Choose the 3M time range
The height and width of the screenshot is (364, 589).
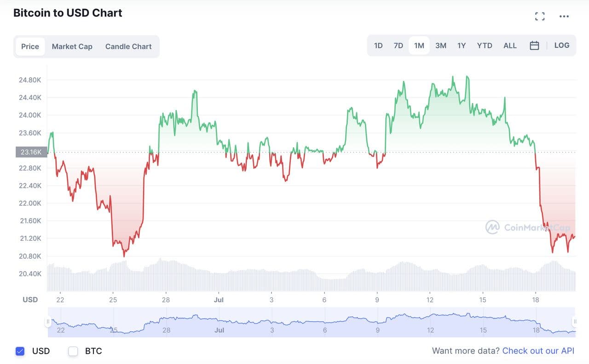[441, 46]
